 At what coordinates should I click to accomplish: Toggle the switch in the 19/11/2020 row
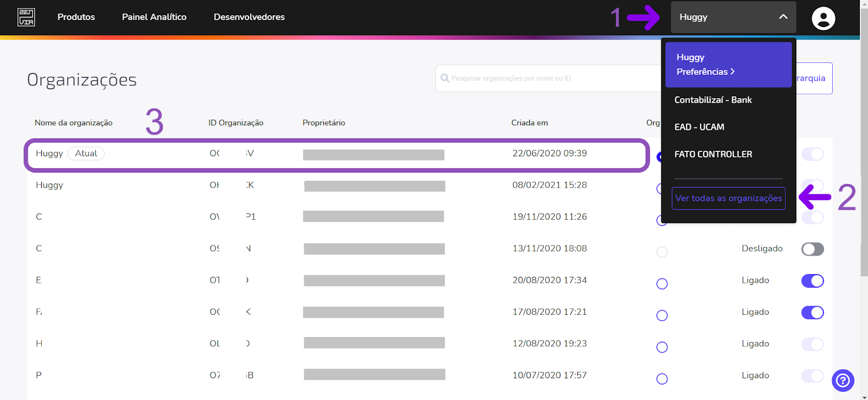coord(813,218)
